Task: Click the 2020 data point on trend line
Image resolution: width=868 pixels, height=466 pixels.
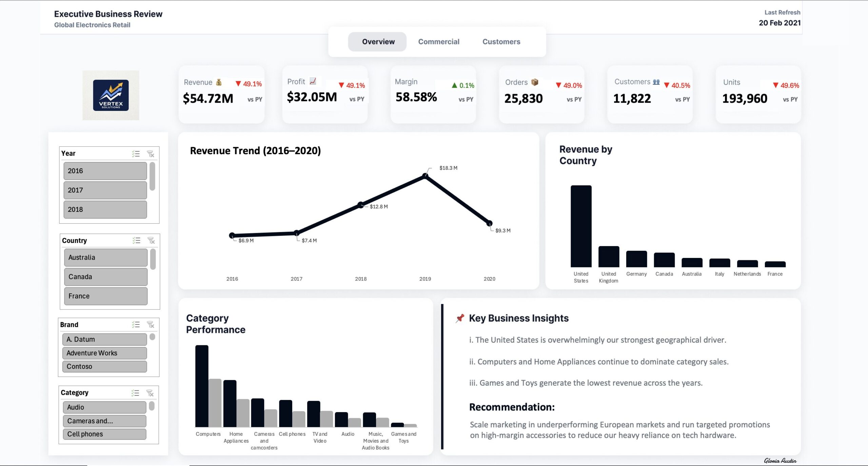Action: pyautogui.click(x=489, y=223)
